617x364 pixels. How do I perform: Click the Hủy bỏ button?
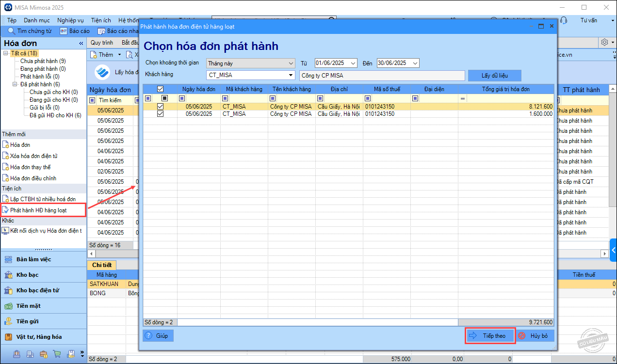pos(535,335)
